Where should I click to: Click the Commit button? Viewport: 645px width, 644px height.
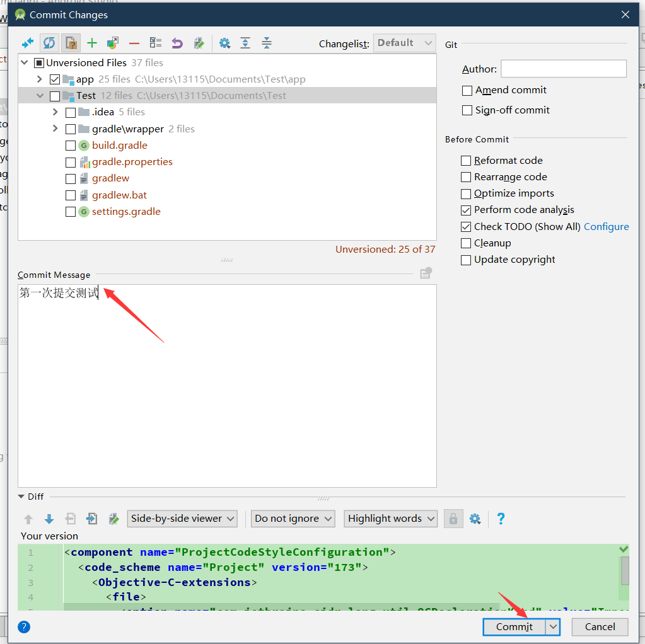514,627
